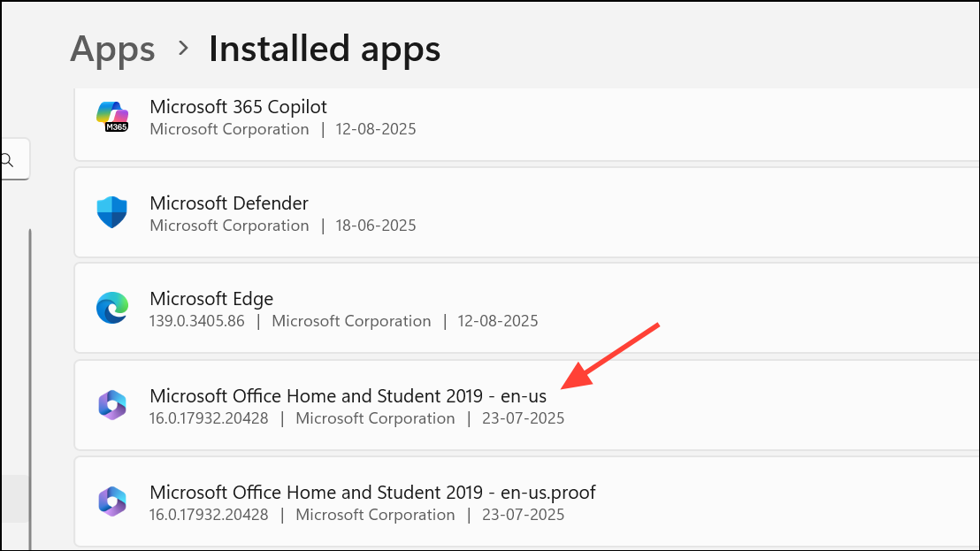The width and height of the screenshot is (980, 551).
Task: Select the Microsoft Defender app name
Action: click(229, 203)
